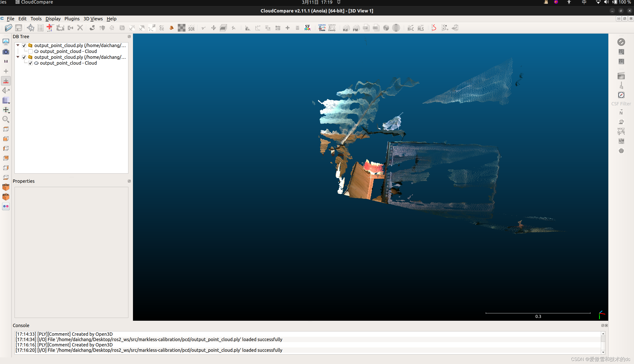The image size is (634, 364).
Task: Open the view cube dropdown arrow in sidebar
Action: point(9,103)
